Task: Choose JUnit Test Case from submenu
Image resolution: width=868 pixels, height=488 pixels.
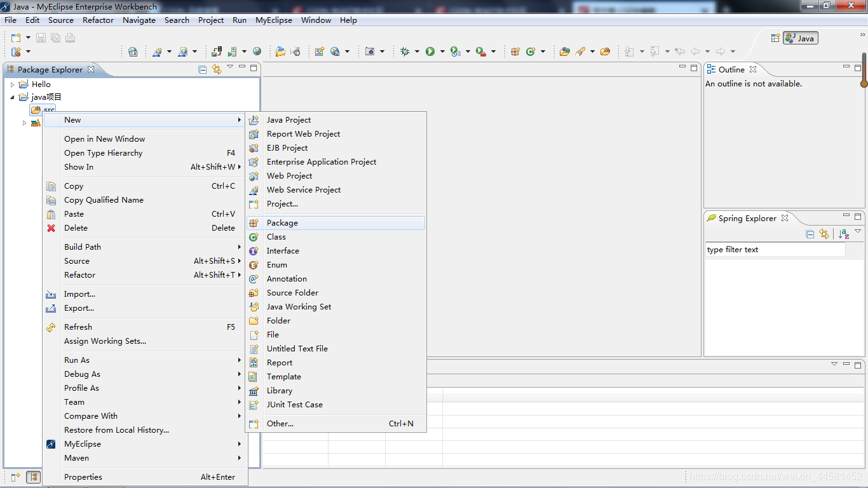Action: 336,405
